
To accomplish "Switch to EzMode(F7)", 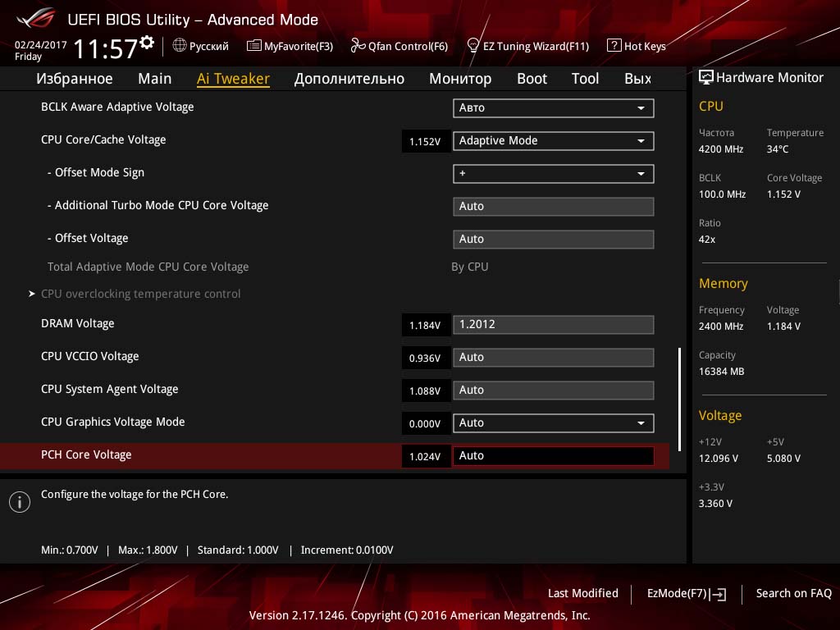I will (x=687, y=594).
